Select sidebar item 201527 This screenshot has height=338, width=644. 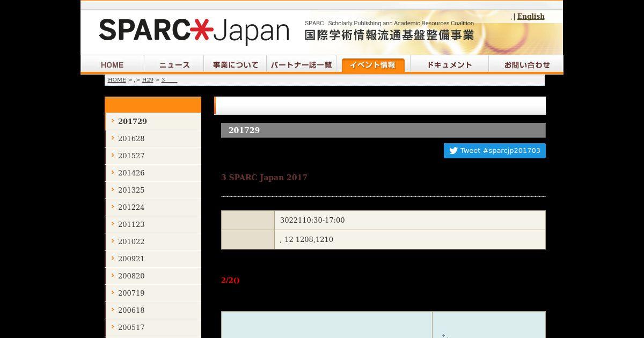pyautogui.click(x=153, y=156)
